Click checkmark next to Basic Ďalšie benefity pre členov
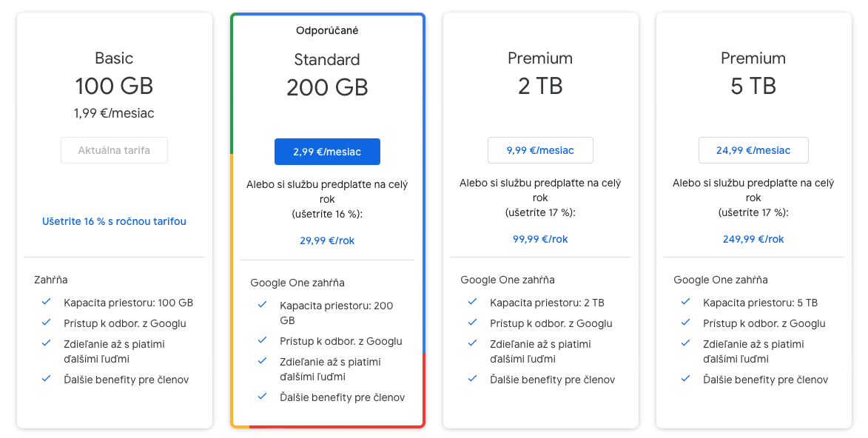This screenshot has width=868, height=438. (47, 379)
